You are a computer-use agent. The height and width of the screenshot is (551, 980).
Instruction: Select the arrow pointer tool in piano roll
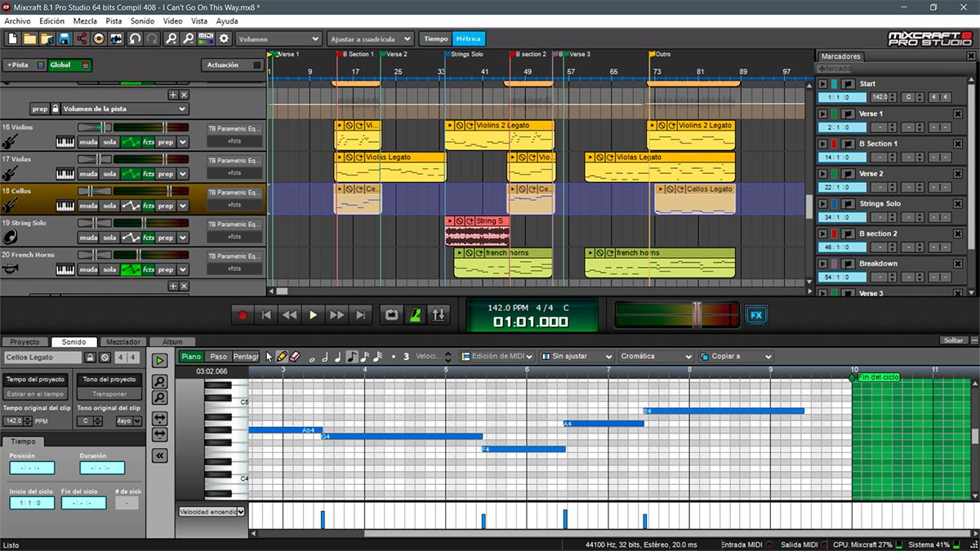(270, 357)
